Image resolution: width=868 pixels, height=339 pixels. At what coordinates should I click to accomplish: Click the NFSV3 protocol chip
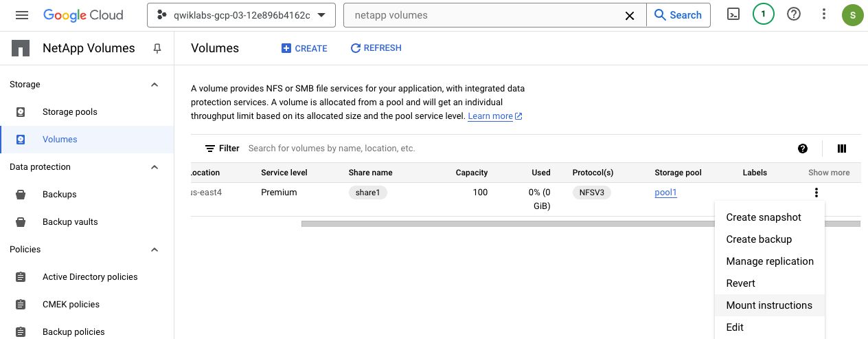pyautogui.click(x=592, y=193)
